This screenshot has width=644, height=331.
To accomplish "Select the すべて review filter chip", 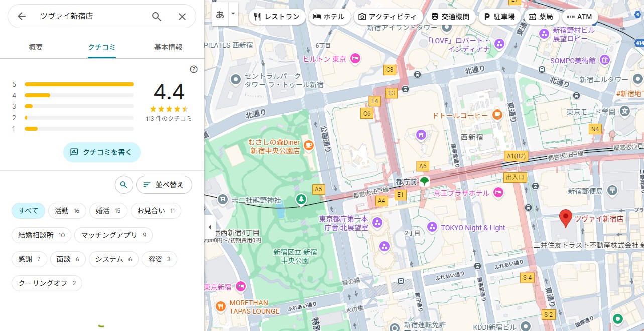I will pos(29,211).
